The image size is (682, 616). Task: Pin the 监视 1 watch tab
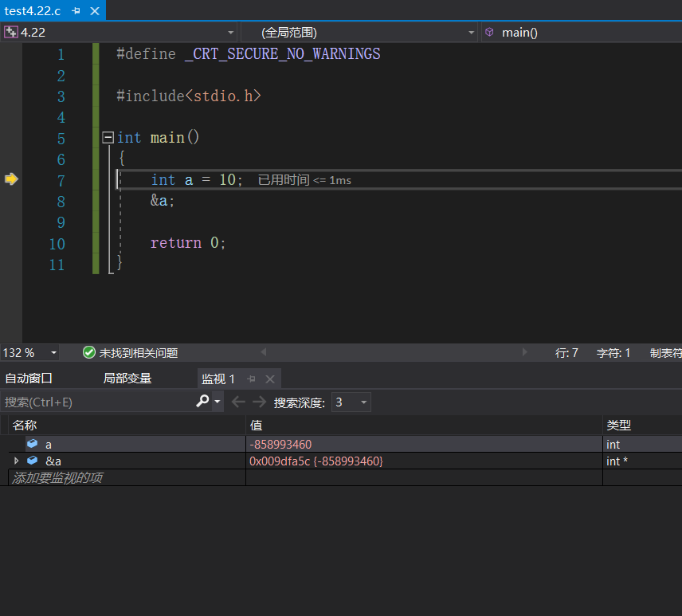click(251, 379)
